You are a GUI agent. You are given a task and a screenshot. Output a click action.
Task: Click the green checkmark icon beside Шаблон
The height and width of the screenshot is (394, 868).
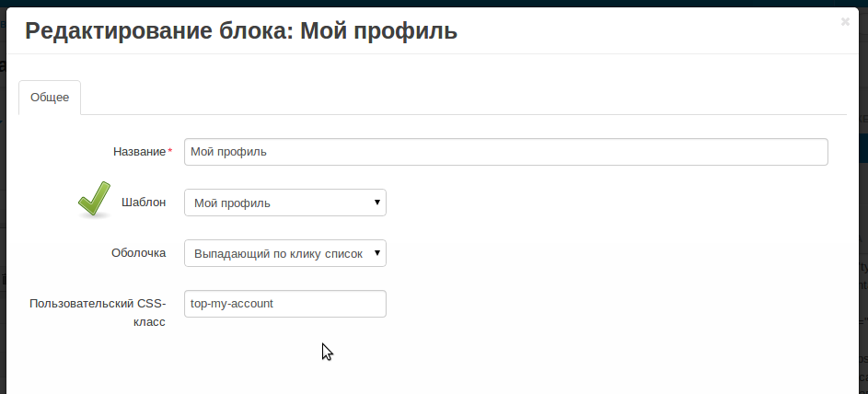point(93,199)
